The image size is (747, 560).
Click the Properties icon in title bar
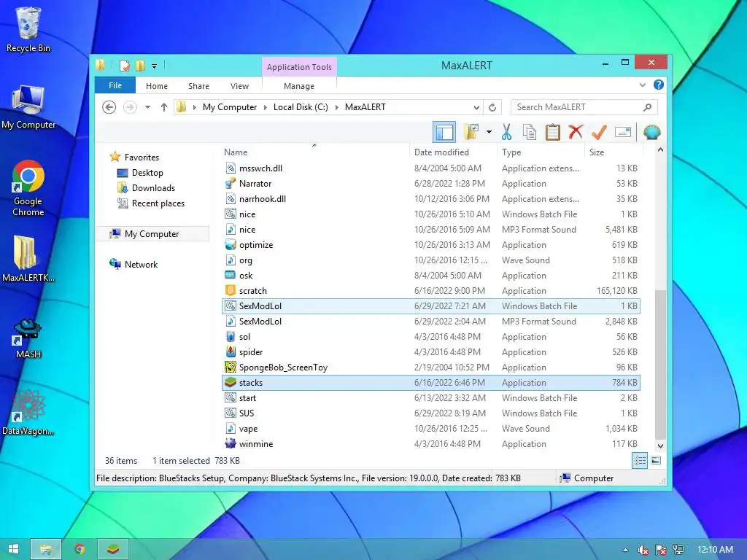pos(124,65)
